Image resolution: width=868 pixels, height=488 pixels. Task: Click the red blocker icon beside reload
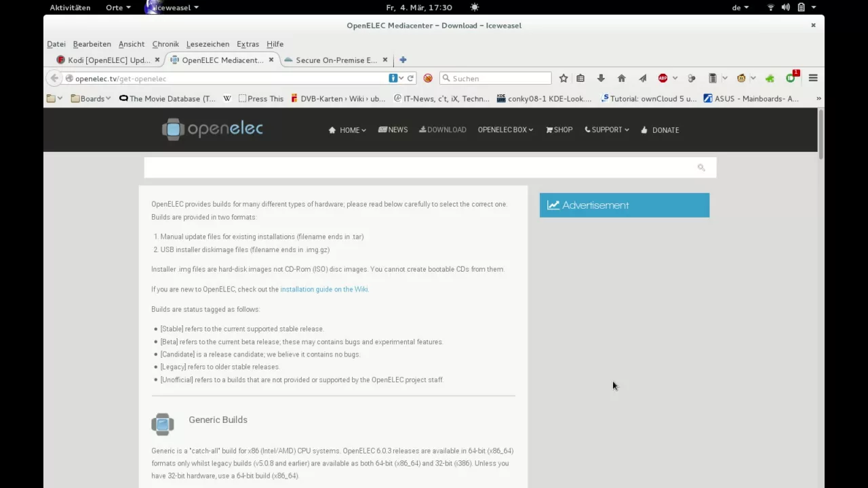pos(428,78)
